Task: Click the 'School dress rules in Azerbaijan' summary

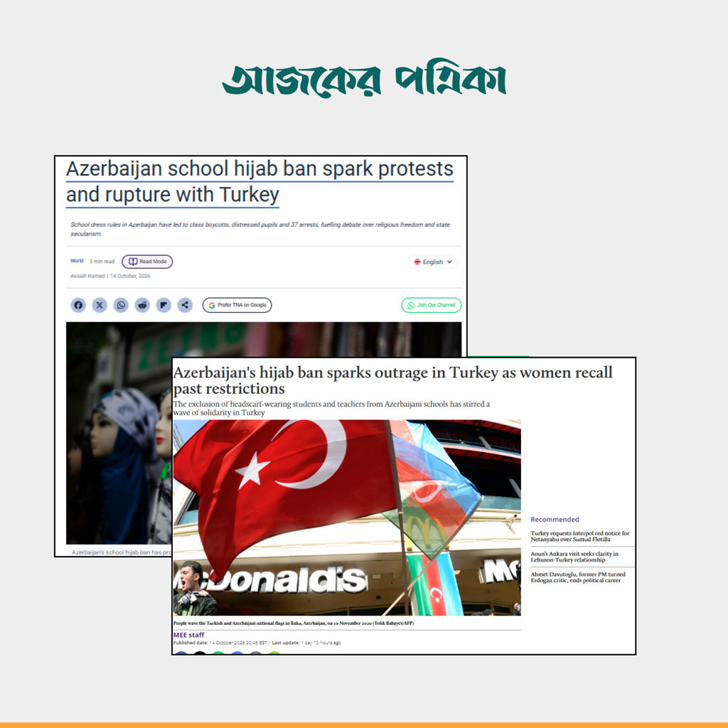Action: click(x=260, y=229)
